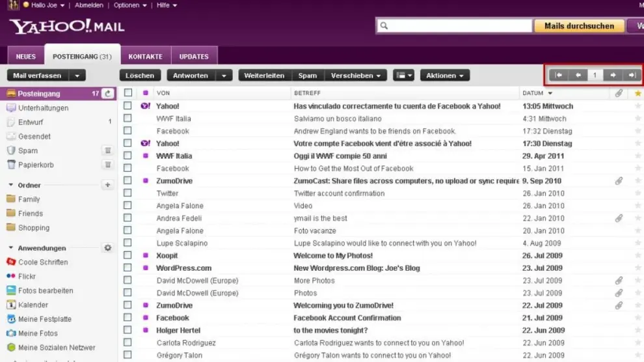Screen dimensions: 644x362
Task: Click the refresh icon next to Posteingang
Action: (x=108, y=94)
